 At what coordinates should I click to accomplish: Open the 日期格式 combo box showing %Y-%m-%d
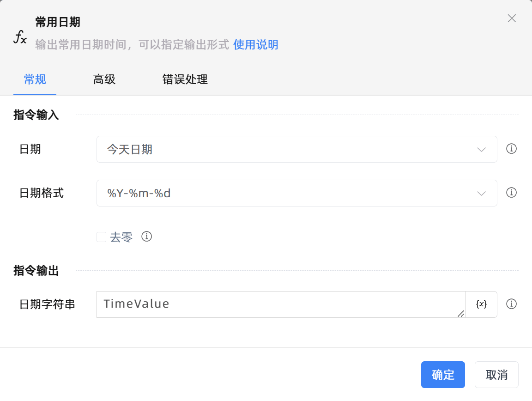[x=286, y=193]
